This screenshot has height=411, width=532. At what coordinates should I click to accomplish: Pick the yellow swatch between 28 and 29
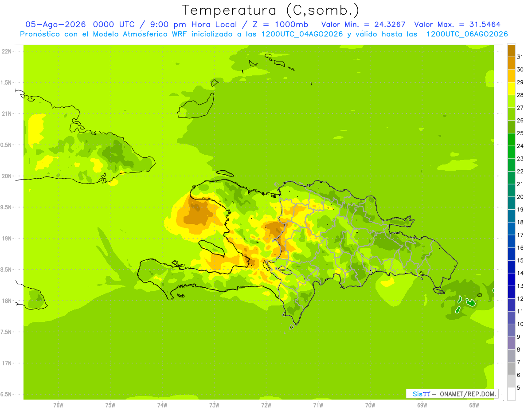coord(511,89)
